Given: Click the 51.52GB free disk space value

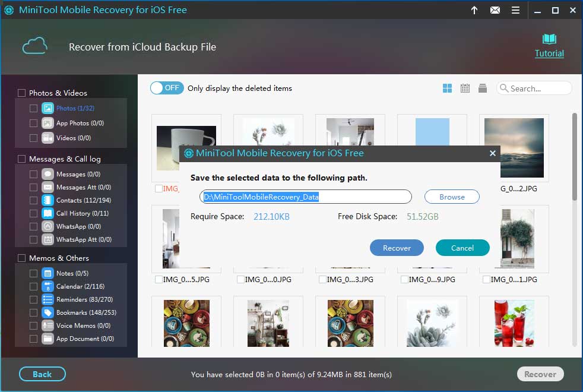Looking at the screenshot, I should (422, 216).
